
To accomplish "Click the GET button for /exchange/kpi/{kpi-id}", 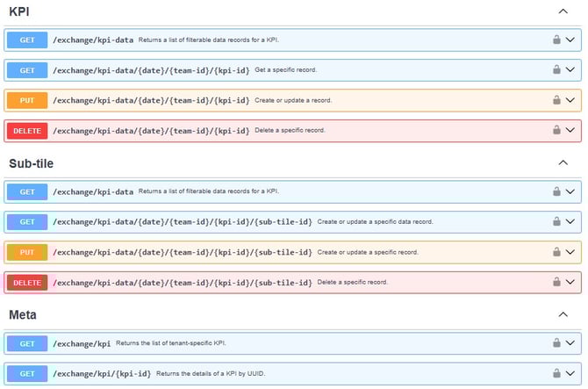I will (x=27, y=373).
